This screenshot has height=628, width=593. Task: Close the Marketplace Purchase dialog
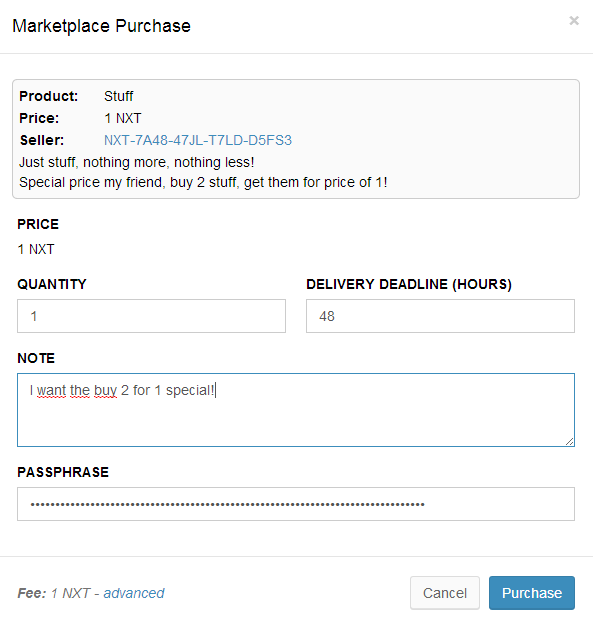(x=574, y=20)
